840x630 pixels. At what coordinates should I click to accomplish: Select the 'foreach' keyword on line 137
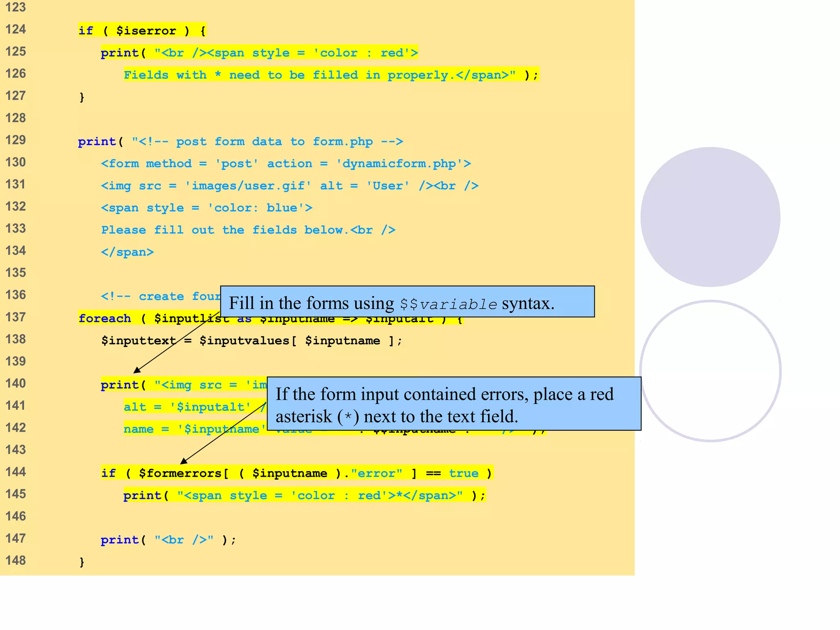coord(105,318)
